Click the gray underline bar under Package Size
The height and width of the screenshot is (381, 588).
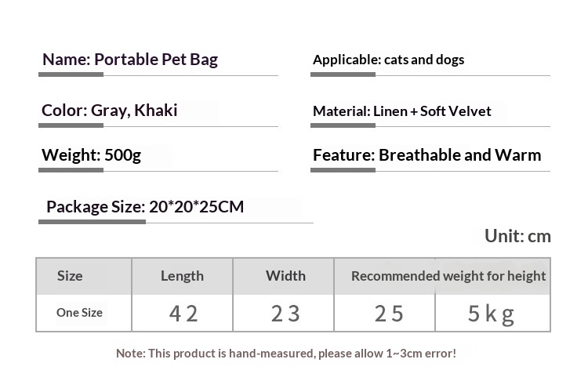click(93, 222)
